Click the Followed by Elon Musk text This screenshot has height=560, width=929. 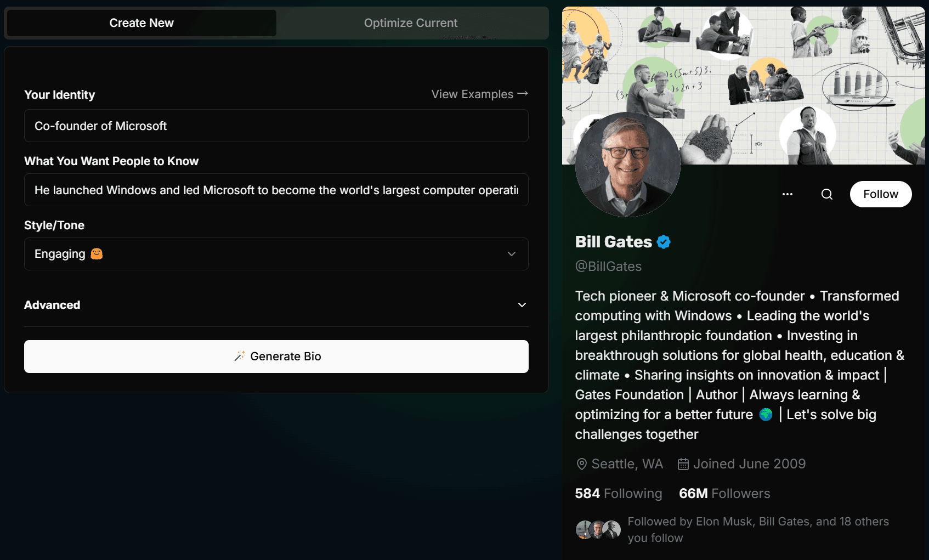coord(758,530)
